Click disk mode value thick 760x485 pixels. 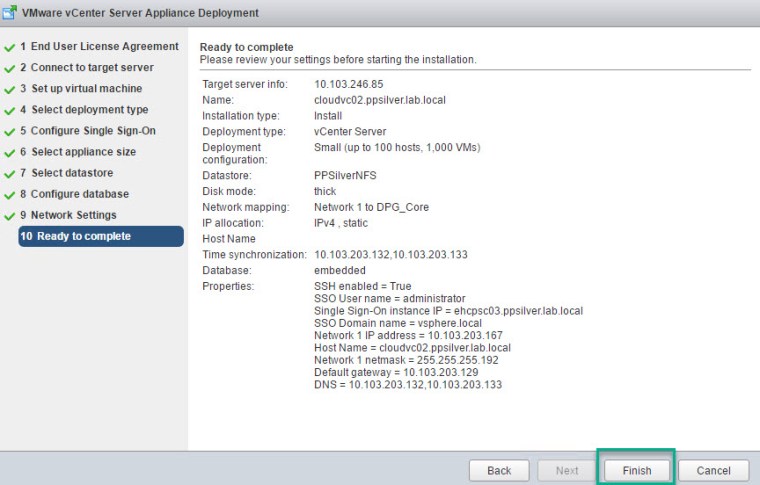[325, 191]
